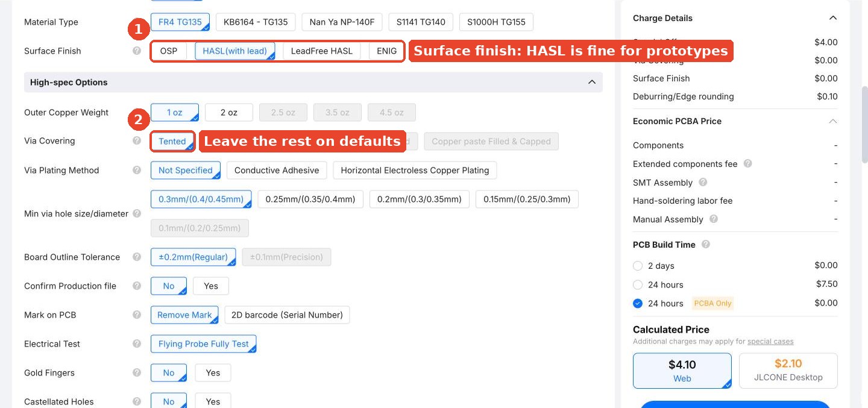Image resolution: width=868 pixels, height=408 pixels.
Task: Open Board Outline Tolerance help icon
Action: (137, 257)
